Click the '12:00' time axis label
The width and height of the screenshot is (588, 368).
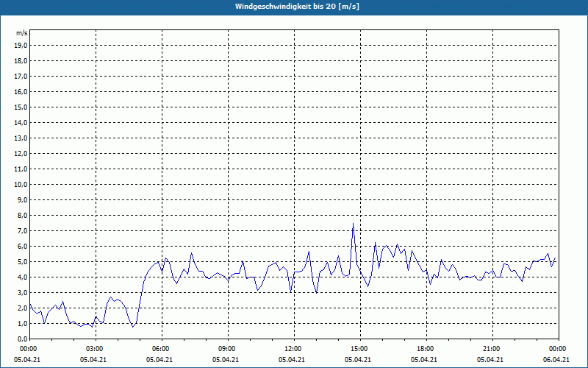pos(293,349)
